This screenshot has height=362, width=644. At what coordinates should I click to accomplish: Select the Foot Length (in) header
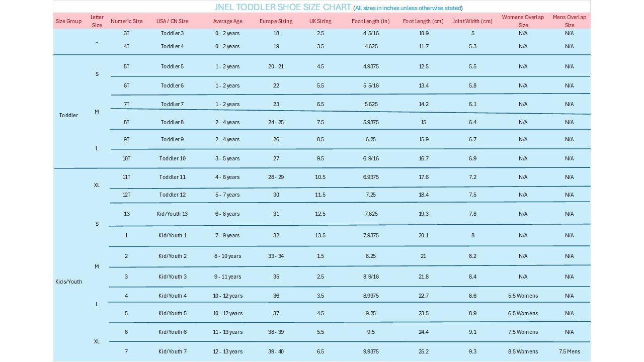coord(370,21)
